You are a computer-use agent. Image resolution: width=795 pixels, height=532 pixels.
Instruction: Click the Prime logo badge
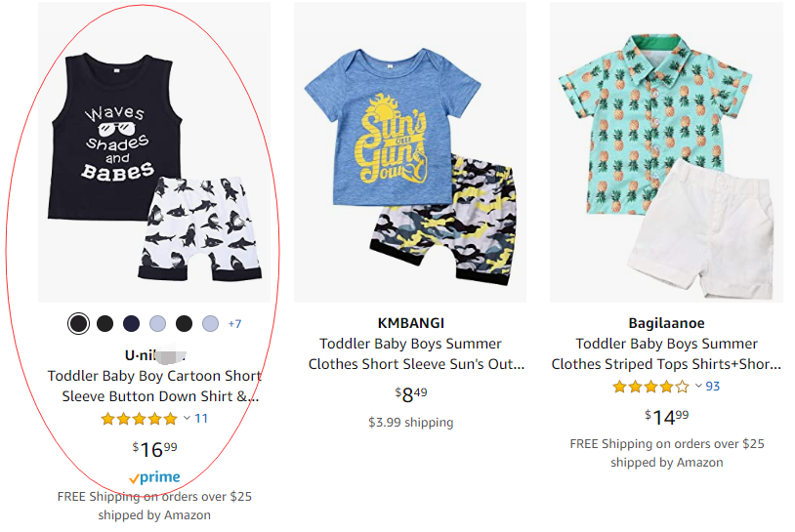point(154,477)
